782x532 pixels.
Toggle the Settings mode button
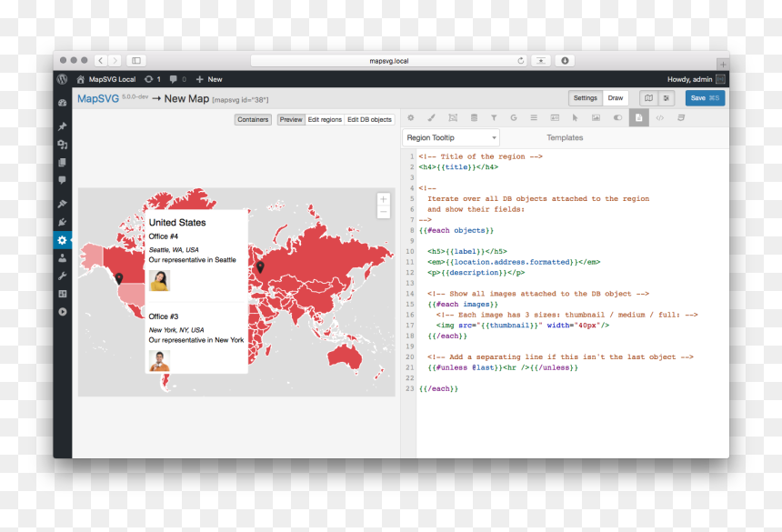click(x=586, y=98)
